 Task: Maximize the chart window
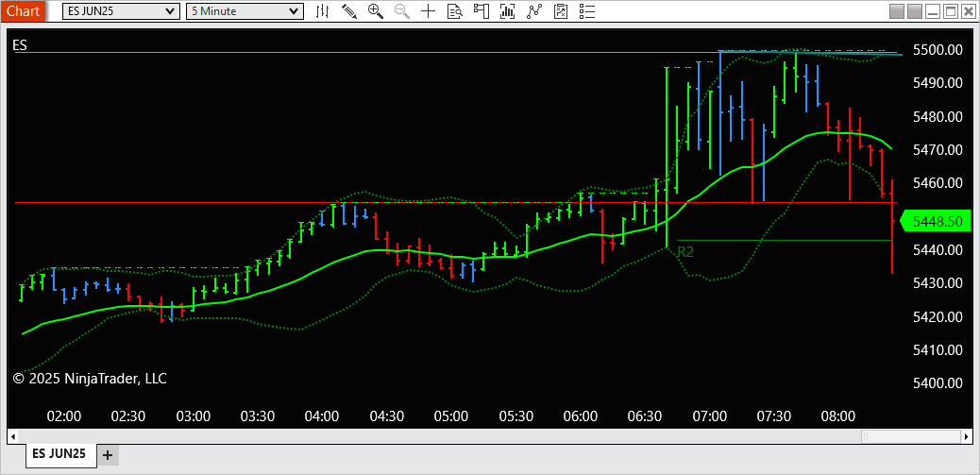pos(951,11)
